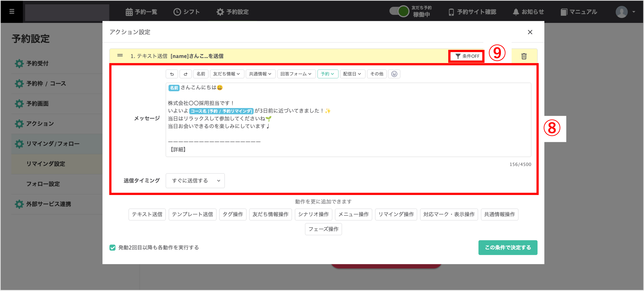
Task: Click the drag handle icon of action 1
Action: [x=120, y=55]
